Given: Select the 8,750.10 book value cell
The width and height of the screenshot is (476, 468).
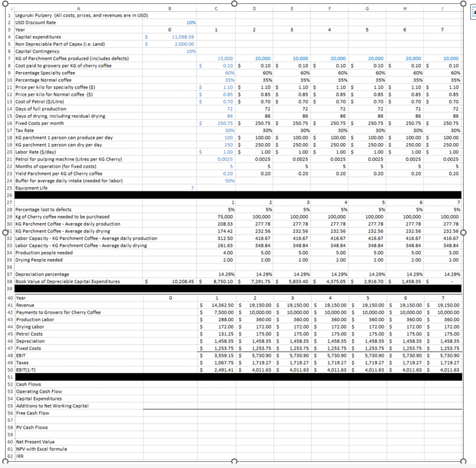Looking at the screenshot, I should click(223, 282).
